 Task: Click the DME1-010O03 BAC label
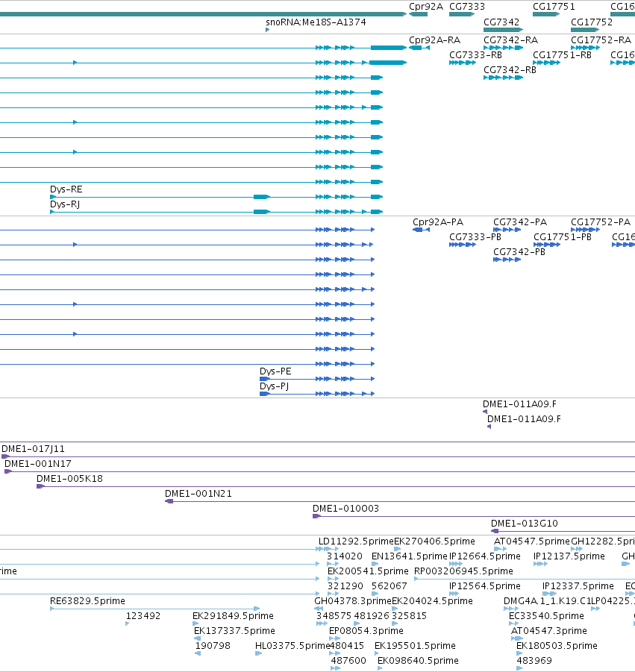click(345, 509)
